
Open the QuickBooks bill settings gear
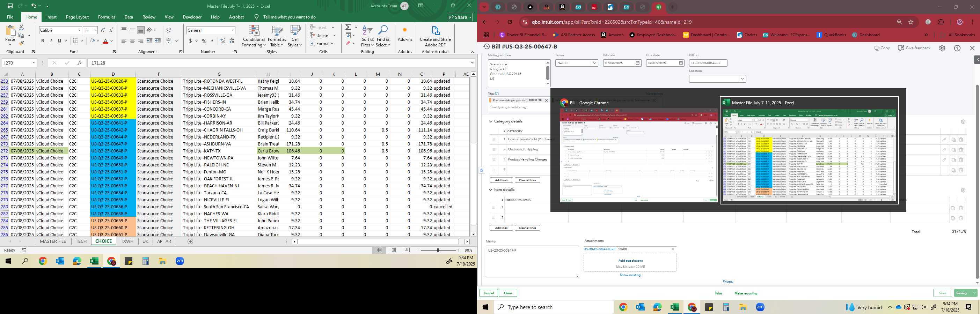tap(942, 48)
